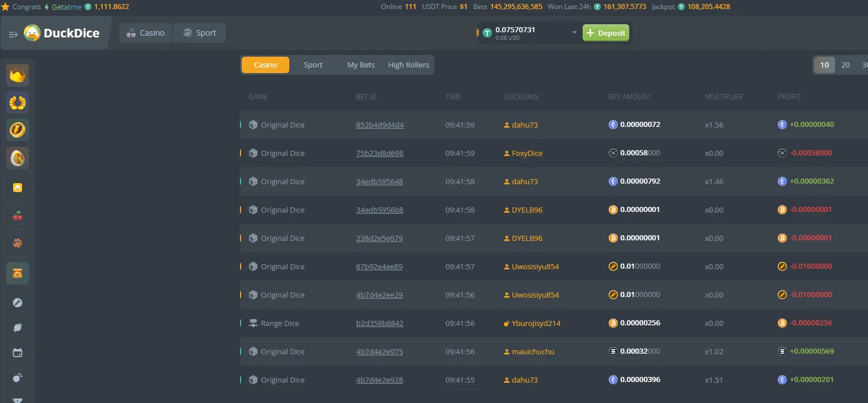Click the green Deposit button
Viewport: 868px width, 403px height.
(606, 33)
